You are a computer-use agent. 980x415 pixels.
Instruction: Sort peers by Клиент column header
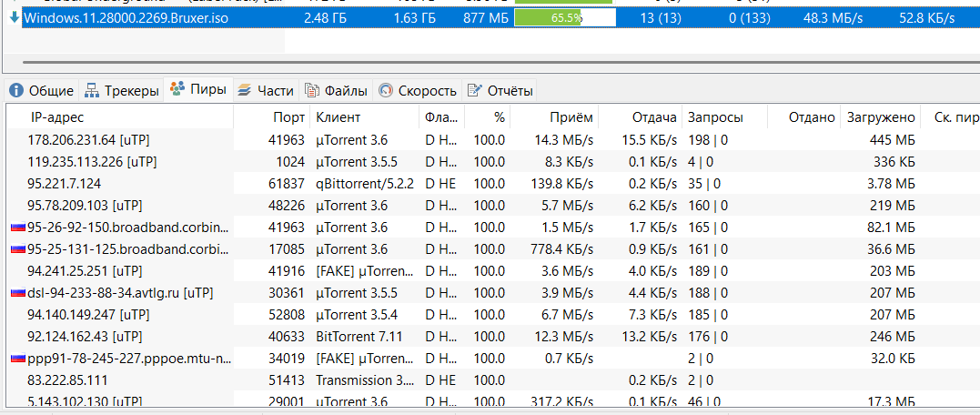click(x=364, y=117)
